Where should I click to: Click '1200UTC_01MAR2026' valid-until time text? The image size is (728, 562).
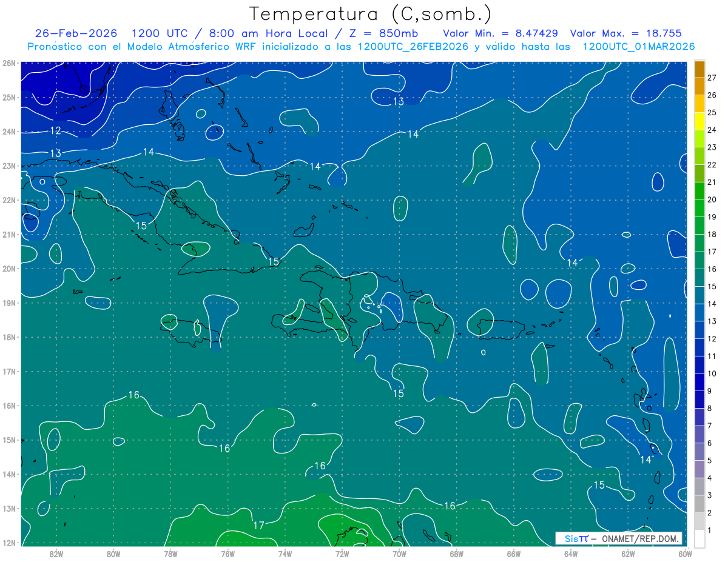pyautogui.click(x=638, y=47)
